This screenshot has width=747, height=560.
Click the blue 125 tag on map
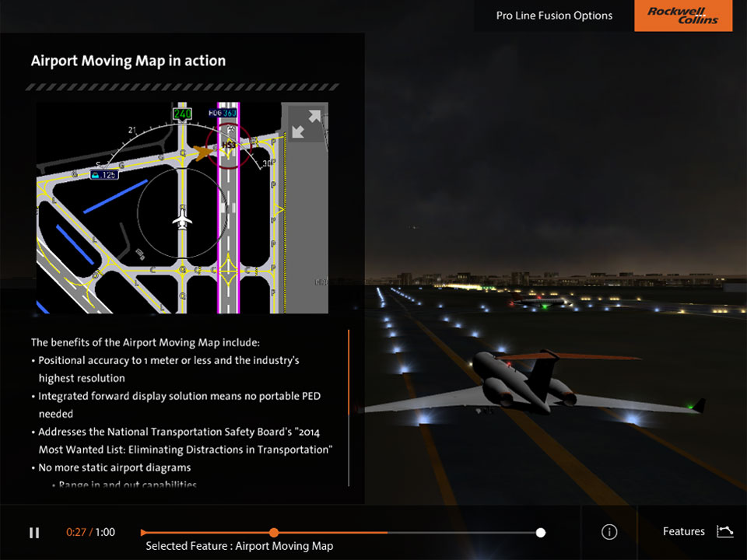103,175
